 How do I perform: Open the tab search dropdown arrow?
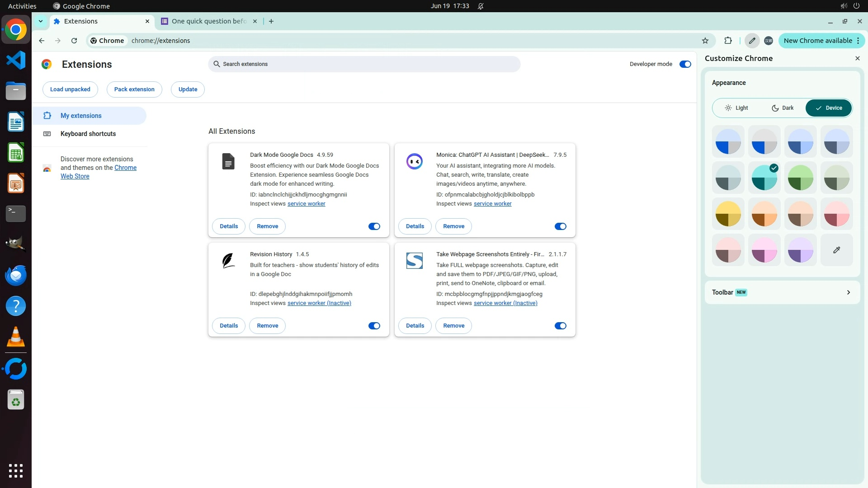coord(41,21)
